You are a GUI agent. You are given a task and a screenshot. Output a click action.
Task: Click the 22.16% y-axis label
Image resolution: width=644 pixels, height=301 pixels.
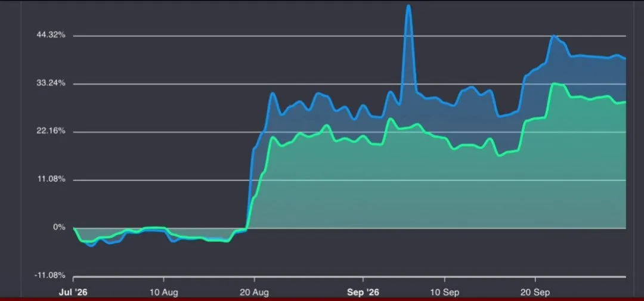[x=51, y=131]
